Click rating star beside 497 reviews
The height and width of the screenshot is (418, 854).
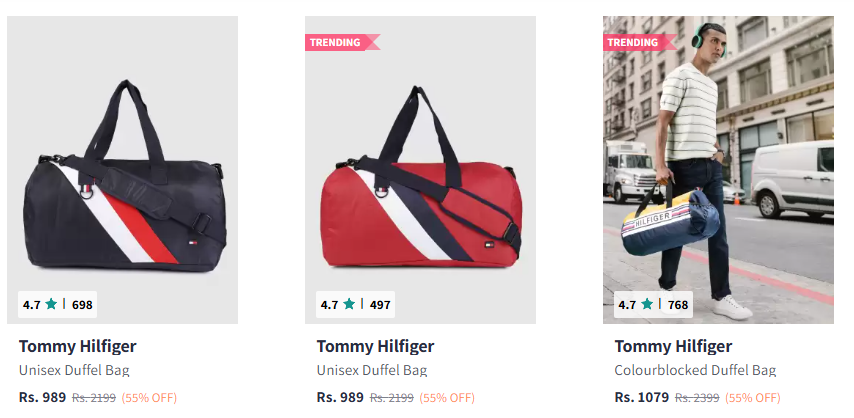349,304
